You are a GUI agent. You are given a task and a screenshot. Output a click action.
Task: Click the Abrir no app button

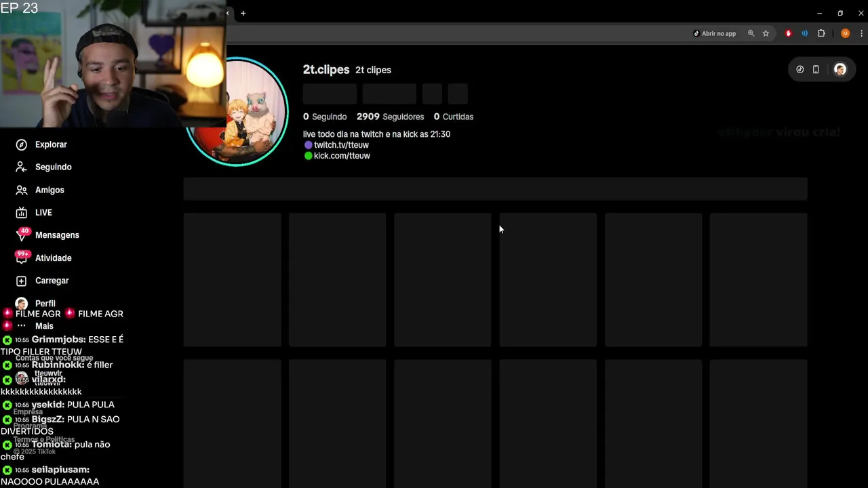click(x=715, y=33)
